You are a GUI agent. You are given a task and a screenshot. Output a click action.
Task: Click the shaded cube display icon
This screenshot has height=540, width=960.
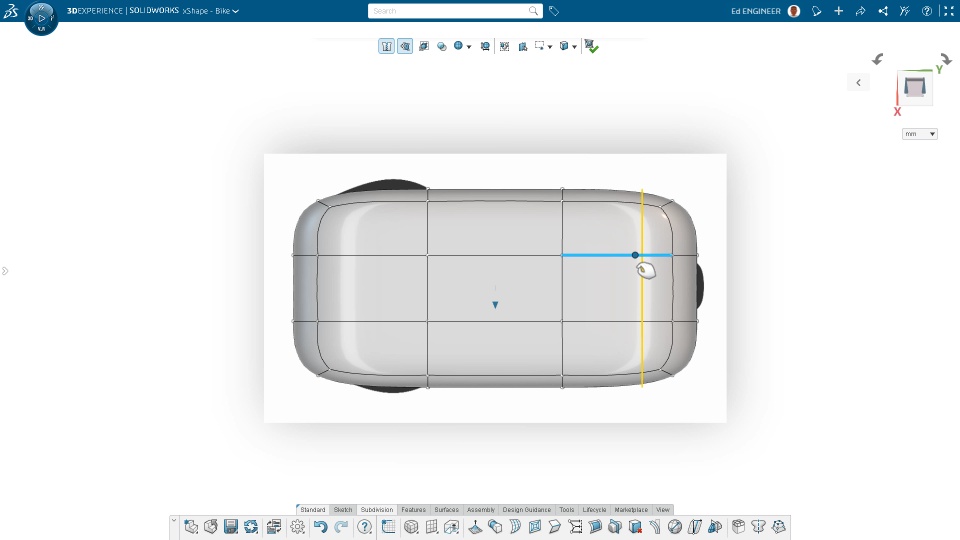pos(424,47)
